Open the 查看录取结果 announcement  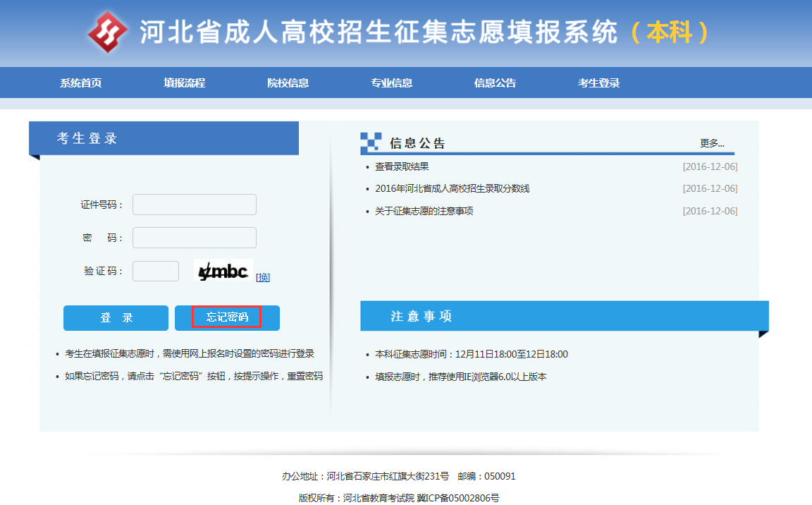(x=402, y=166)
